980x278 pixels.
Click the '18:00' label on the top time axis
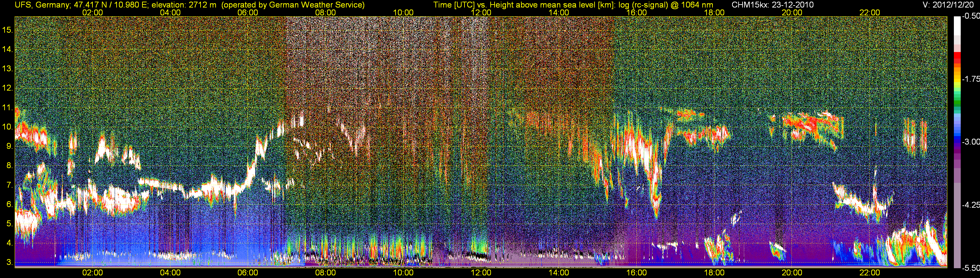pyautogui.click(x=714, y=12)
